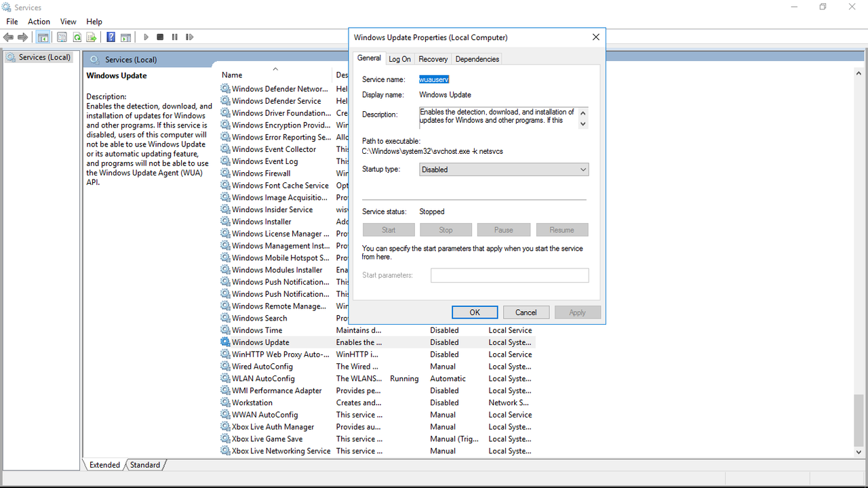Open the View menu
The image size is (868, 488).
[68, 22]
